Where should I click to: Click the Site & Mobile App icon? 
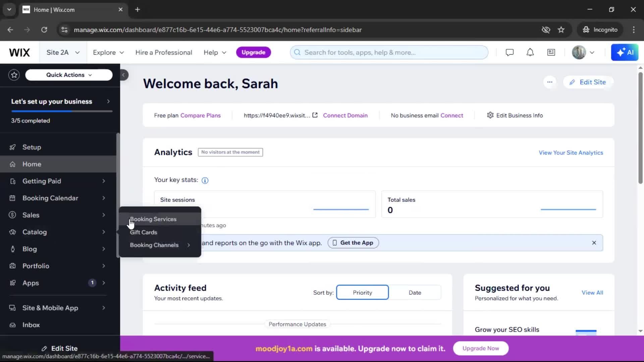13,308
